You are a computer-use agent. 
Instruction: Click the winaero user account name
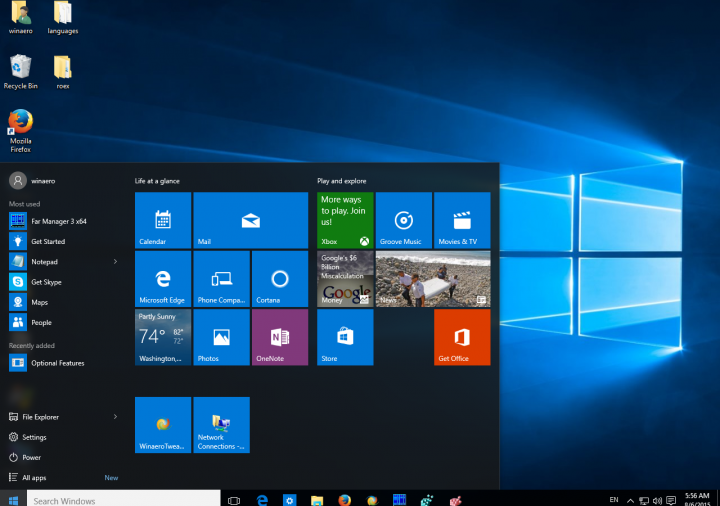[x=43, y=181]
